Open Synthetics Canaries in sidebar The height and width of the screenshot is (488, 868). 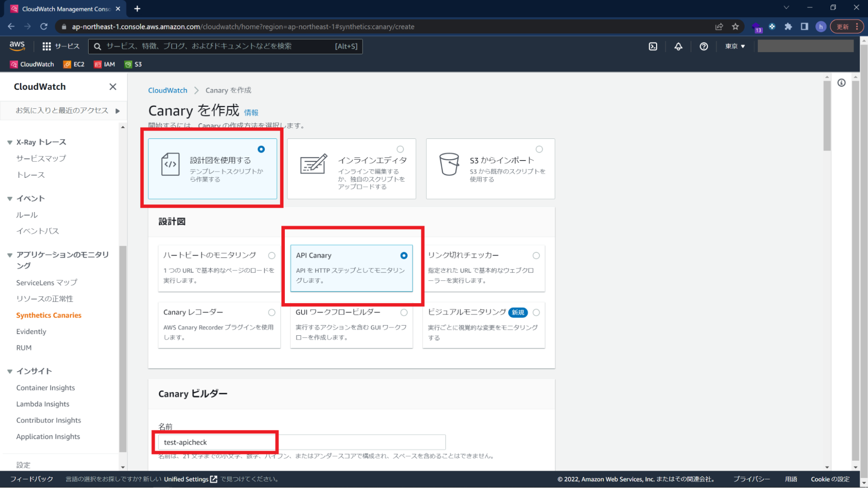tap(49, 315)
